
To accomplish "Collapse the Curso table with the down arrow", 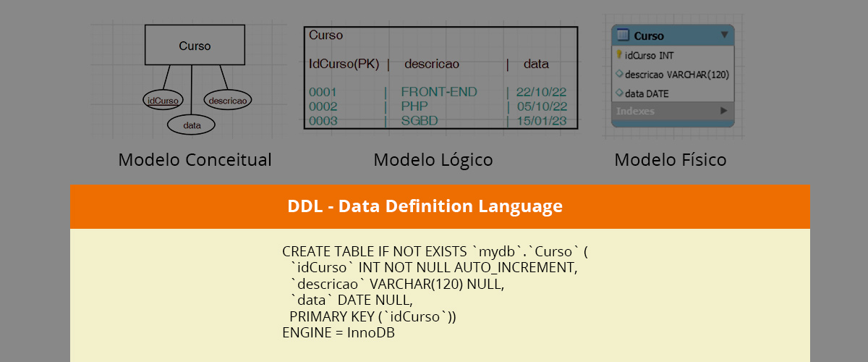I will pyautogui.click(x=724, y=35).
